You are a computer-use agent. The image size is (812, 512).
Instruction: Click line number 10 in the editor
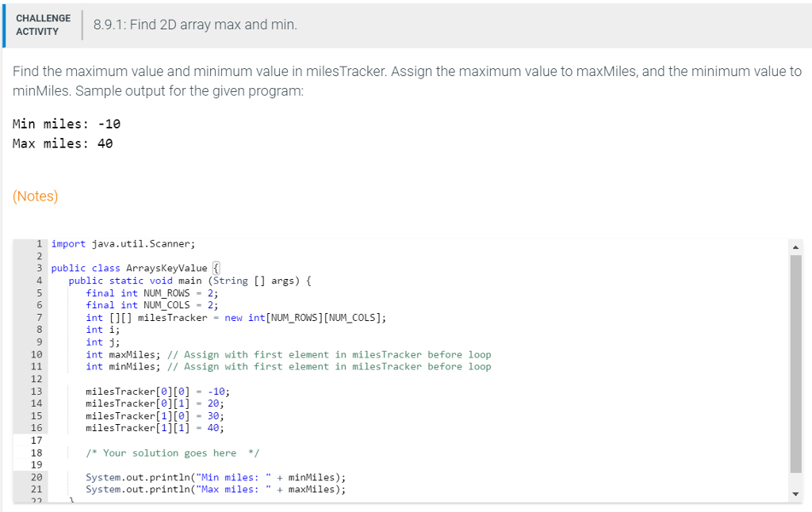[x=35, y=354]
